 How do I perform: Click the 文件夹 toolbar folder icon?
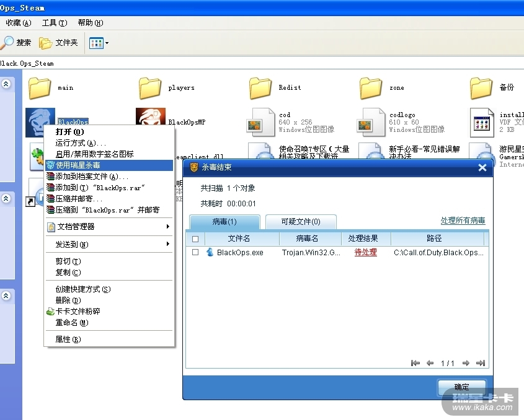pyautogui.click(x=45, y=43)
